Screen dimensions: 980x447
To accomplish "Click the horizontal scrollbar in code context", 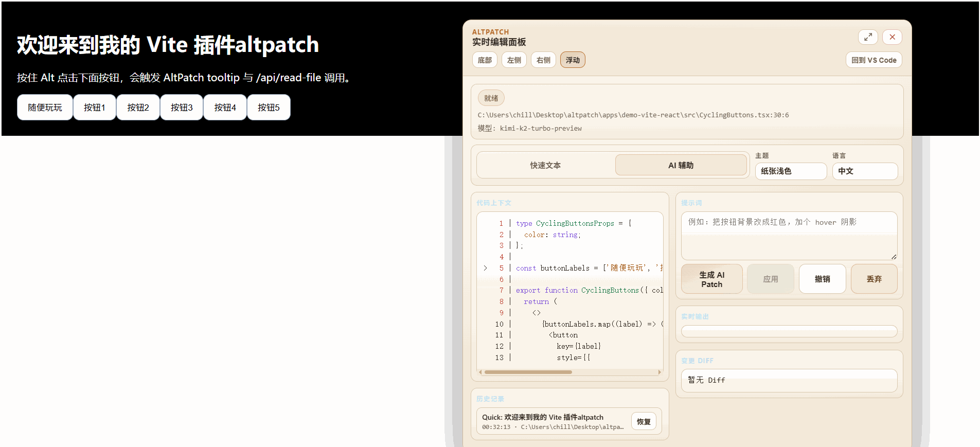I will pyautogui.click(x=528, y=372).
